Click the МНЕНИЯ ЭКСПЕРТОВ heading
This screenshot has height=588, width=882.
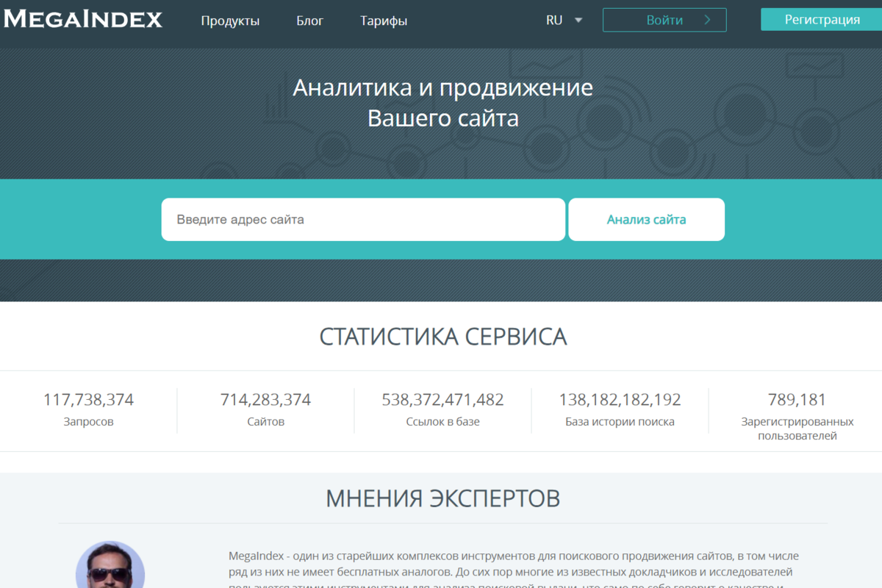point(442,498)
